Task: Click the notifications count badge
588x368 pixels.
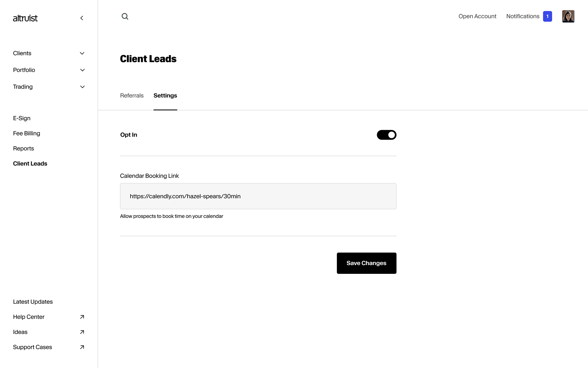Action: [547, 16]
